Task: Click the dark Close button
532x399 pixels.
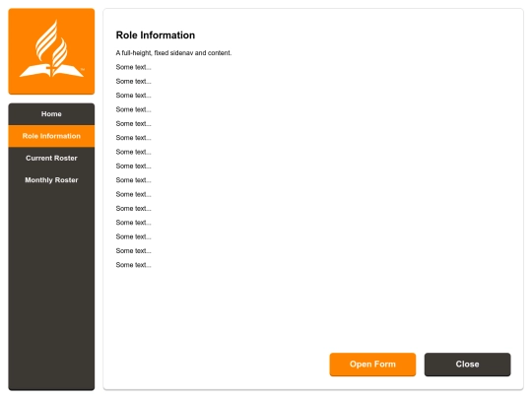Action: click(467, 365)
